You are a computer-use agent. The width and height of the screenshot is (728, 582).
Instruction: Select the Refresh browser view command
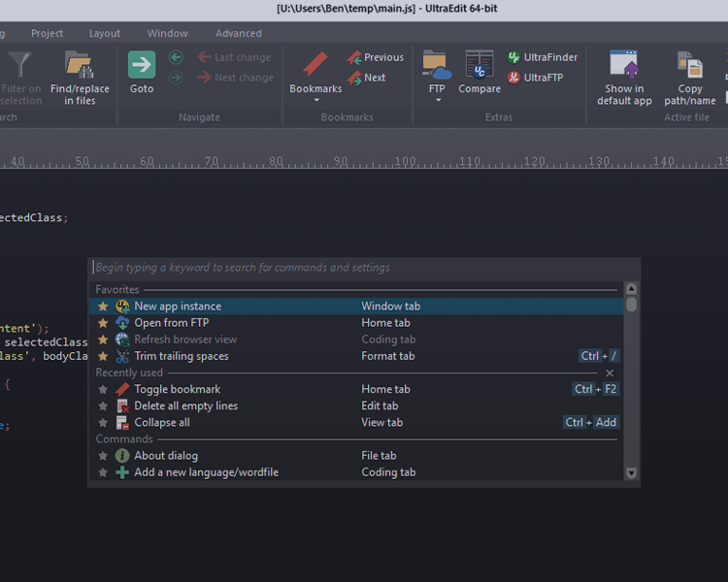[356, 339]
